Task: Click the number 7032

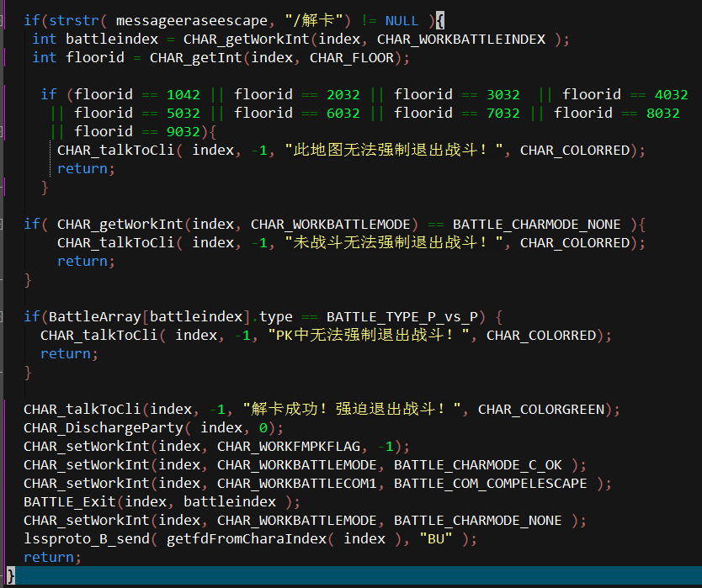Action: point(503,114)
